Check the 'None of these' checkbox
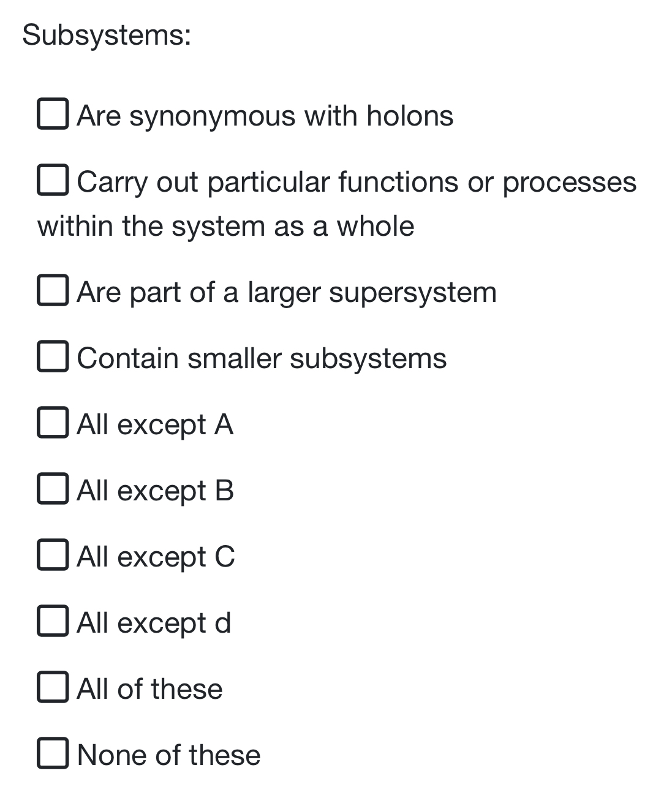672x806 pixels. (x=53, y=754)
